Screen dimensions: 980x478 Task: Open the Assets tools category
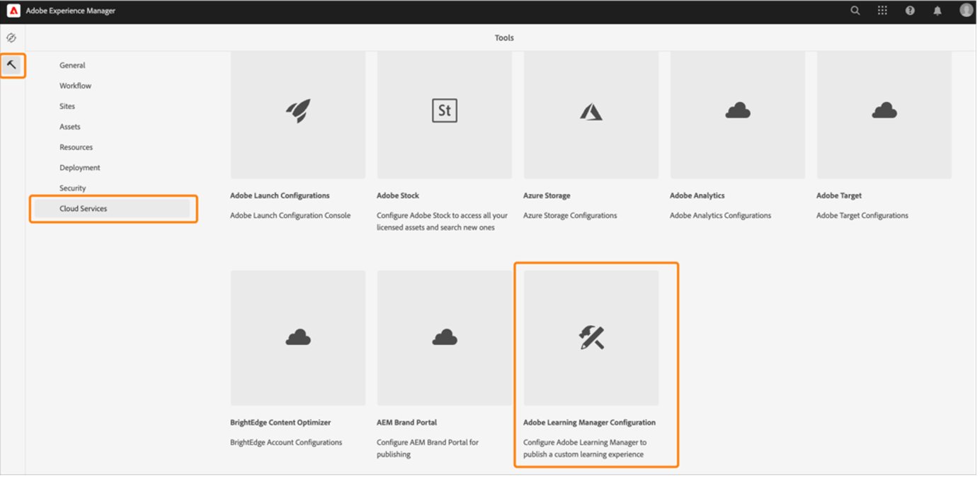pyautogui.click(x=70, y=127)
